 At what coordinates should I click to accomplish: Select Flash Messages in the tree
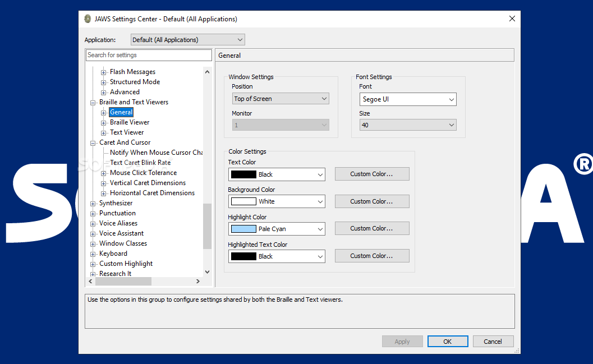click(x=132, y=72)
